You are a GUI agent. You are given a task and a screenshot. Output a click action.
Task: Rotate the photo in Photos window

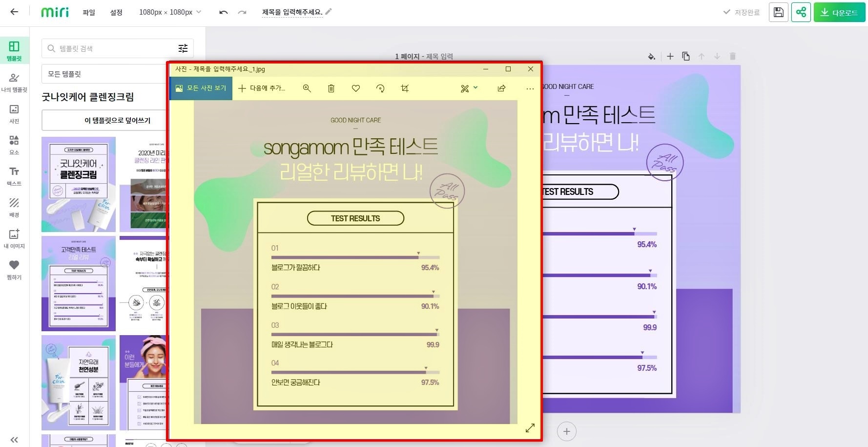380,88
